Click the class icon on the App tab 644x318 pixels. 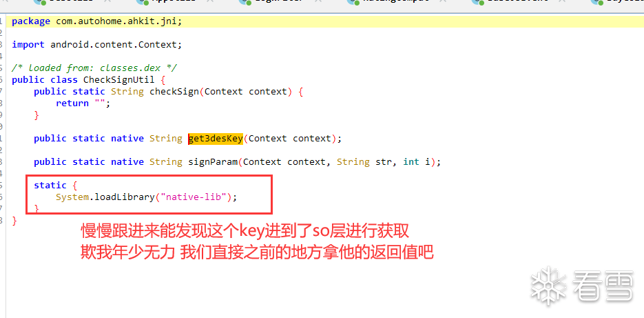click(142, 2)
